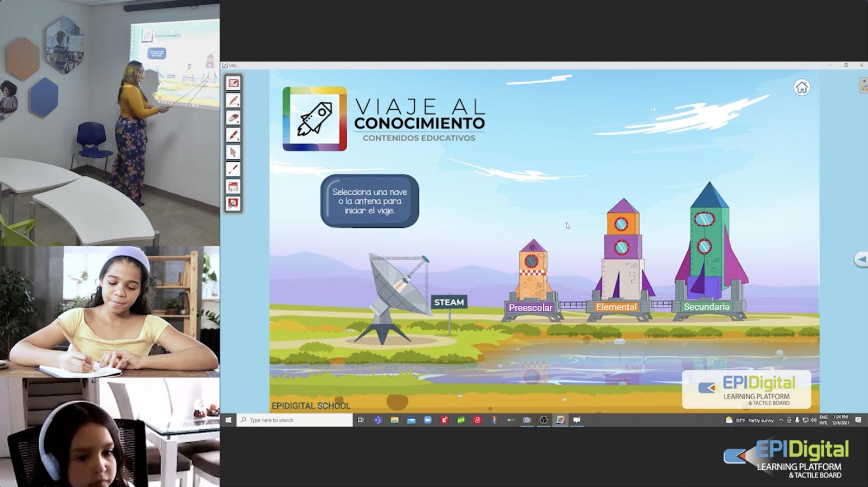
Task: Click the volume speaker tray icon
Action: coord(813,420)
